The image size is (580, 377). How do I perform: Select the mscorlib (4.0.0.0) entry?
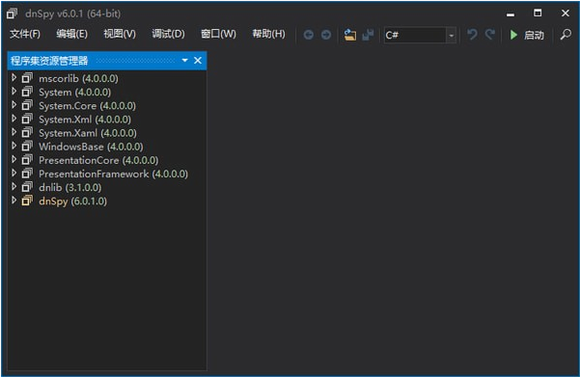pyautogui.click(x=78, y=78)
